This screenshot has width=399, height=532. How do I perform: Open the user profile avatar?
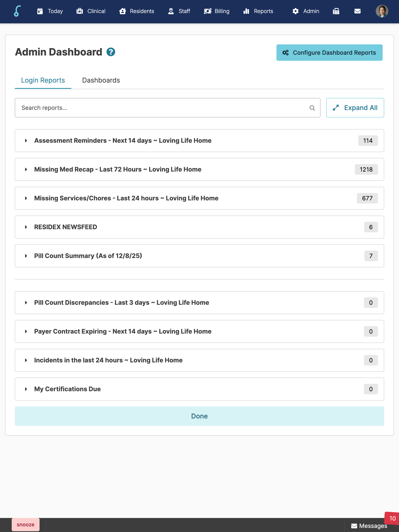(x=382, y=11)
